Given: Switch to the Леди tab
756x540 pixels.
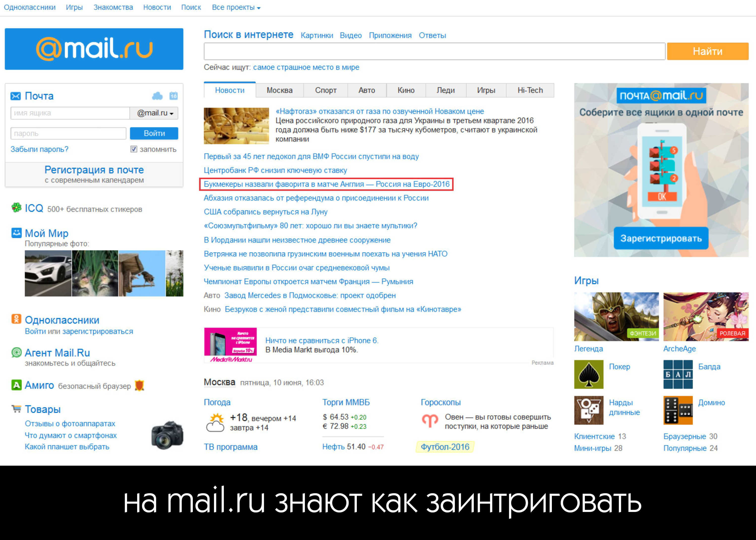Looking at the screenshot, I should pyautogui.click(x=446, y=90).
